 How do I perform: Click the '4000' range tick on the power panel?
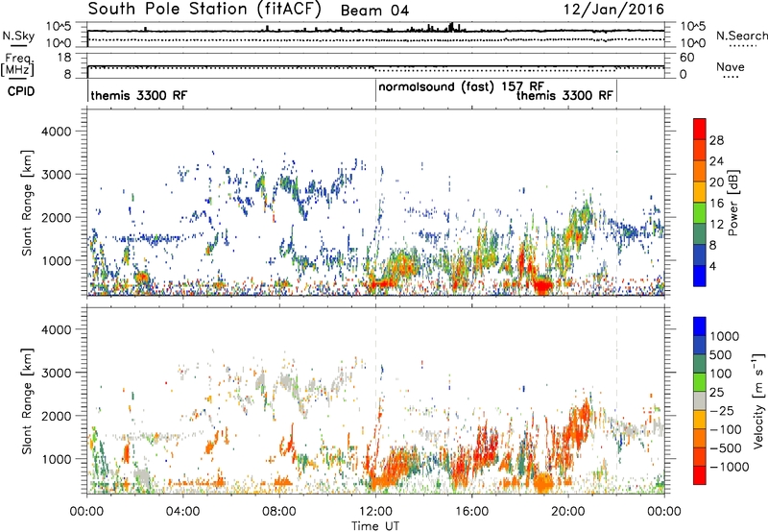tap(56, 132)
